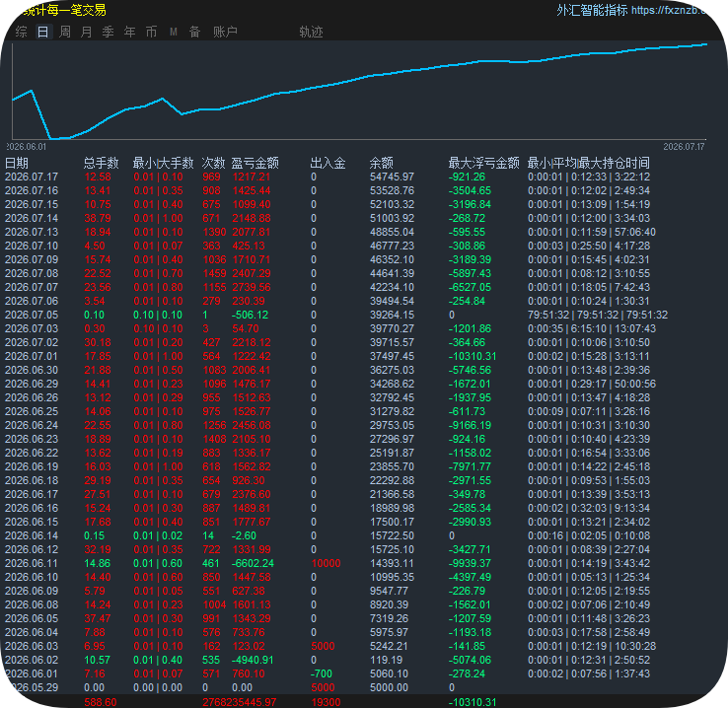
Task: Click the 盈亏金额 column header
Action: 255,164
